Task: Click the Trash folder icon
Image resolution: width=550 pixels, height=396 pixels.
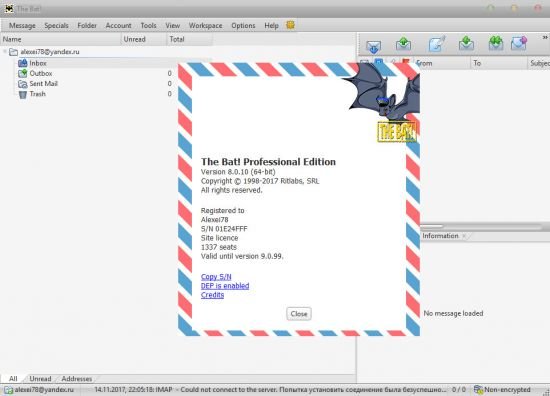Action: coord(23,94)
